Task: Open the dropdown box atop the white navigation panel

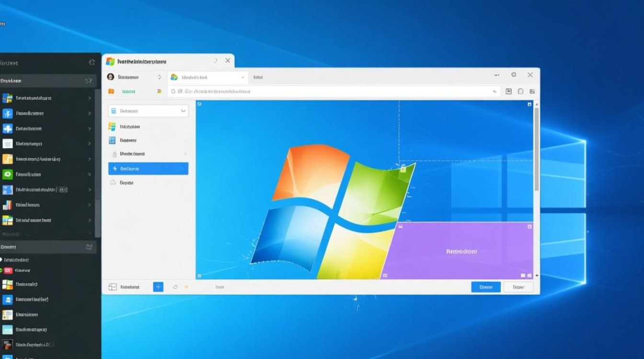Action: [x=148, y=111]
